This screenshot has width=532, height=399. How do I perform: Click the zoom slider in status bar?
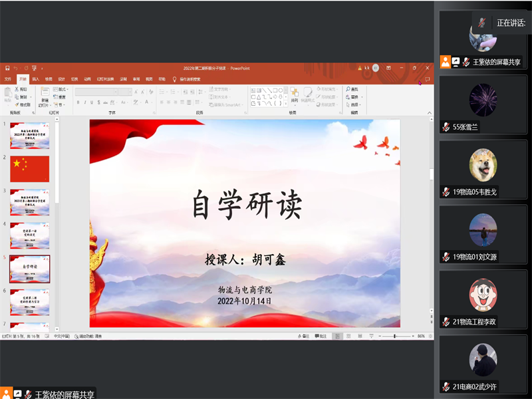(x=396, y=336)
